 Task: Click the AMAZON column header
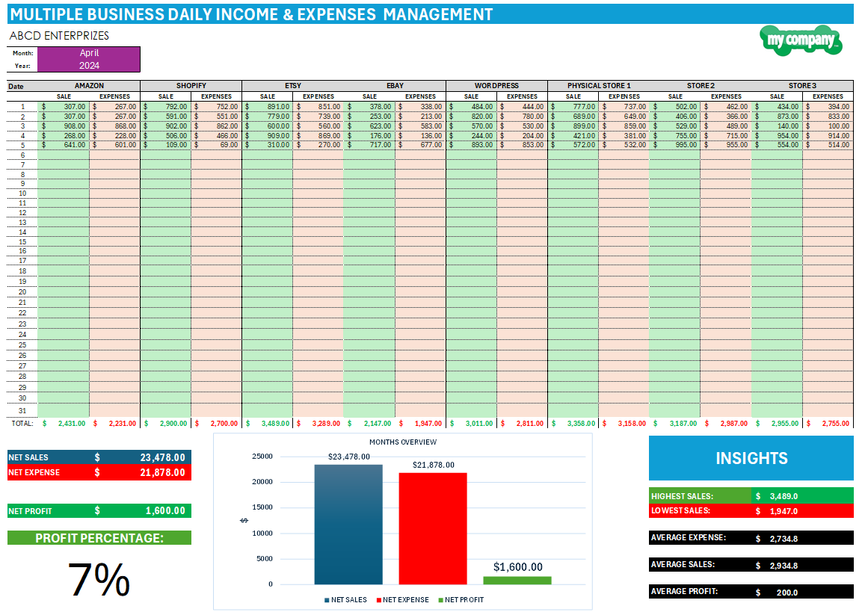tap(89, 86)
